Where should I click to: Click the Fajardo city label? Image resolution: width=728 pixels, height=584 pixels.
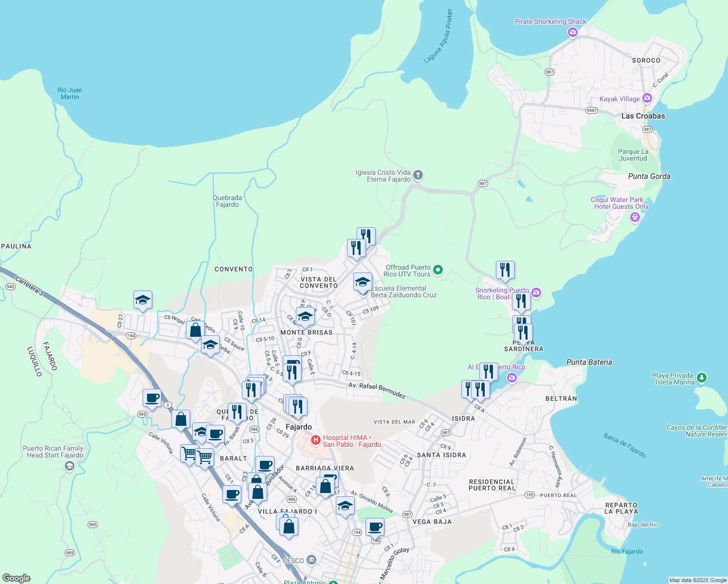(298, 427)
